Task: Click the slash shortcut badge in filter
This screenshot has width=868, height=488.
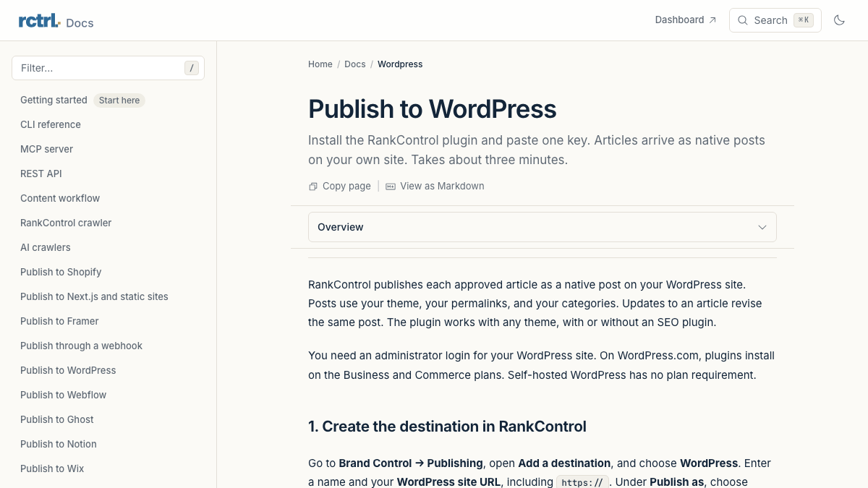Action: 191,68
